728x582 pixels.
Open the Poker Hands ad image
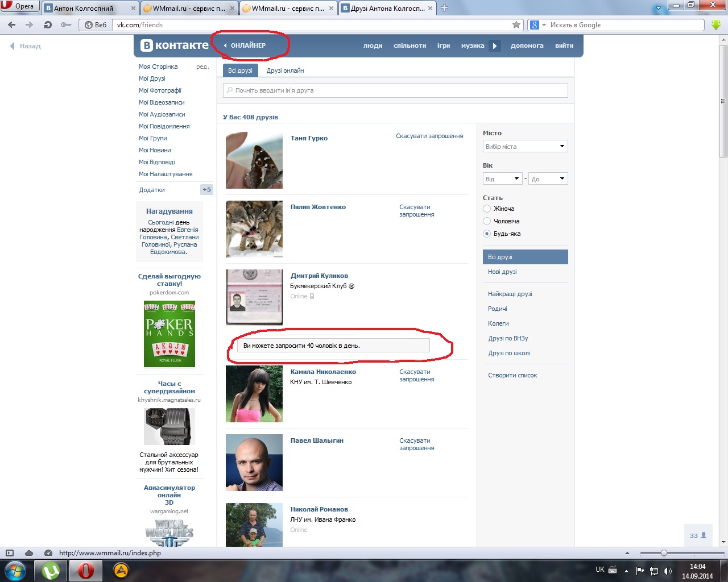coord(169,334)
